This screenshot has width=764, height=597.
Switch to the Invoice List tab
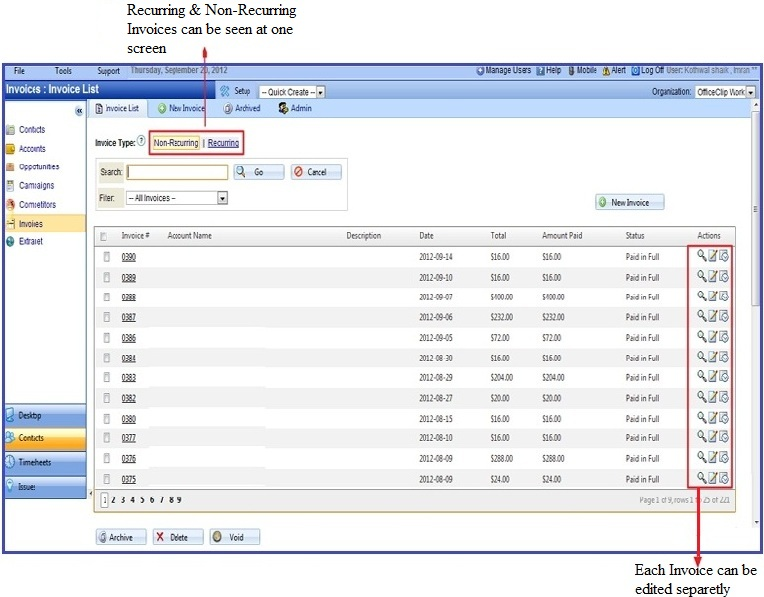[x=117, y=108]
